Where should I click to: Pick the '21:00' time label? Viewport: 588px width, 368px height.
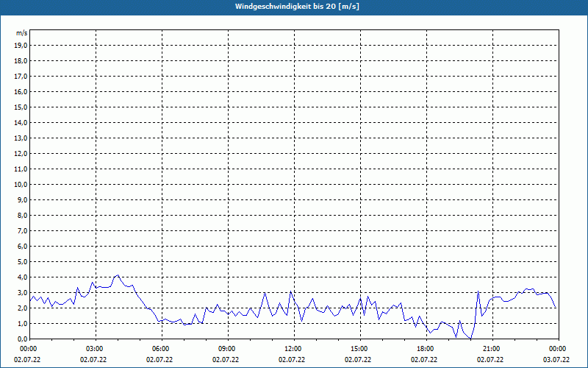tap(492, 349)
